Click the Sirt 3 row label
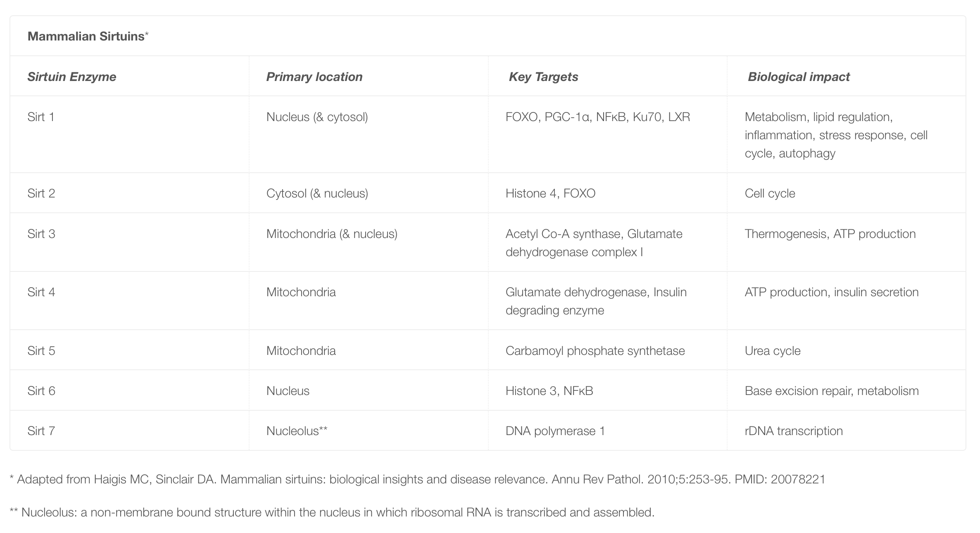Screen dimensions: 980x533 41,234
